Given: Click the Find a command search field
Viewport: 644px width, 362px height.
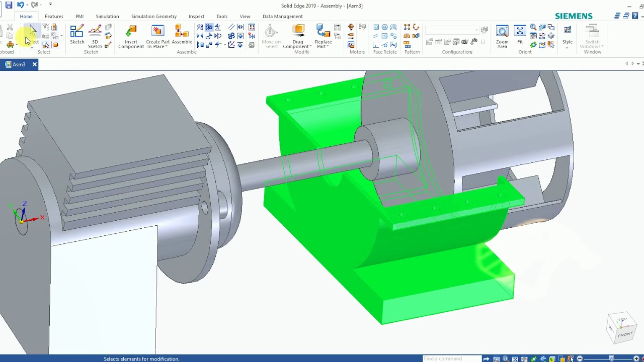Looking at the screenshot, I should pos(451,358).
